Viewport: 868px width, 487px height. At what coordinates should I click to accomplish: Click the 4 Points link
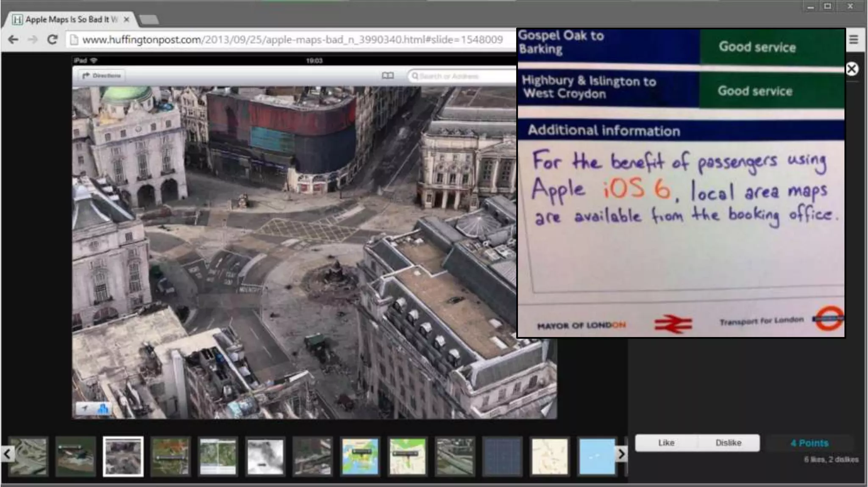pos(809,443)
